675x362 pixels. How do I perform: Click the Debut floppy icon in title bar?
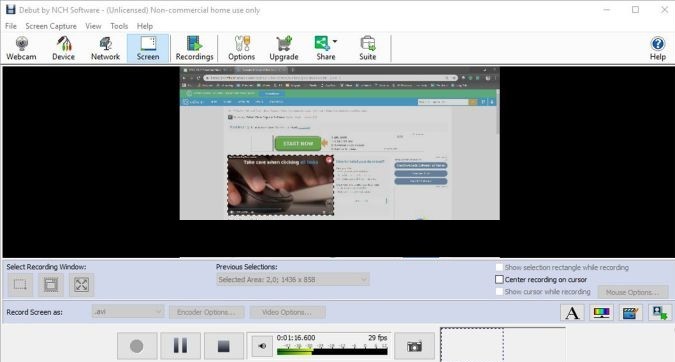(10, 9)
